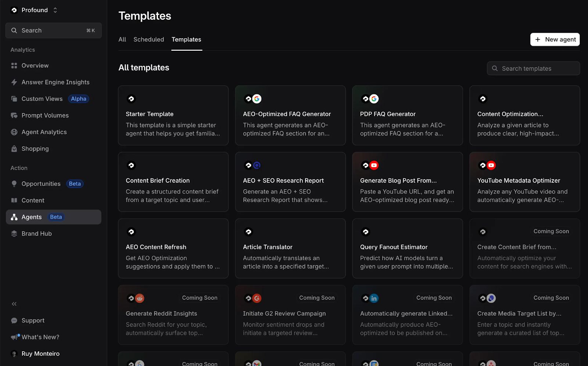The height and width of the screenshot is (366, 588).
Task: Click the Overview grid icon in the sidebar
Action: click(x=14, y=65)
